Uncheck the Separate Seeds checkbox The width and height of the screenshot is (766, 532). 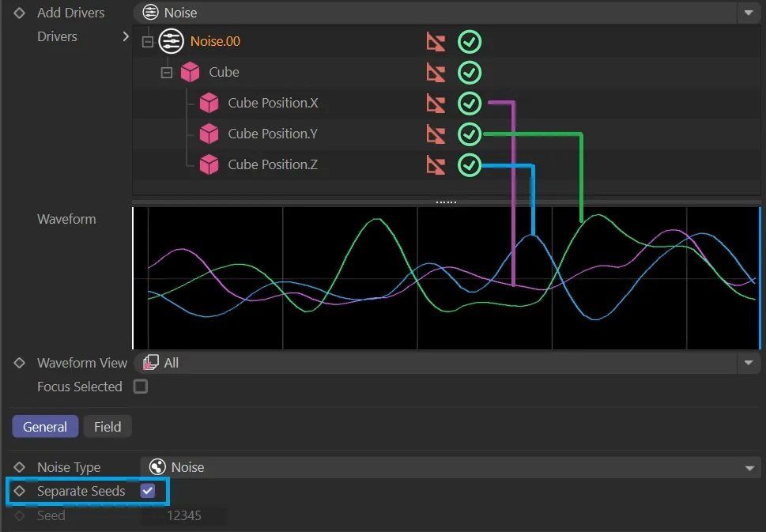tap(148, 491)
